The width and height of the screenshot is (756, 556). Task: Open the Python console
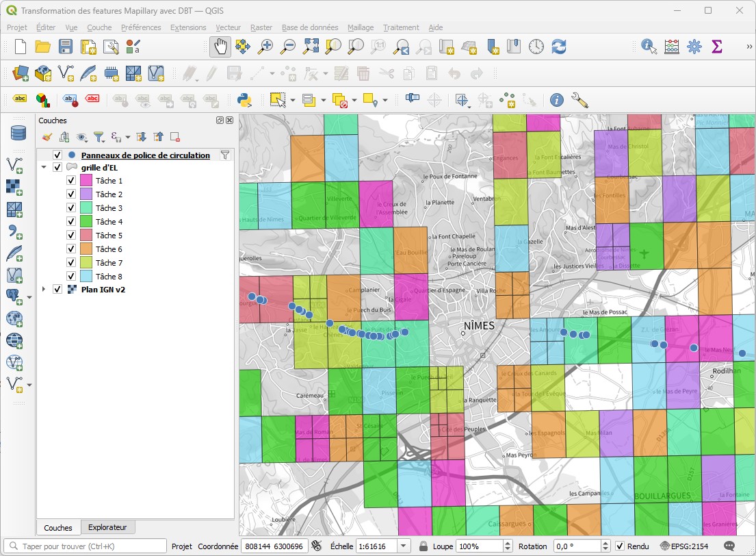click(x=244, y=100)
